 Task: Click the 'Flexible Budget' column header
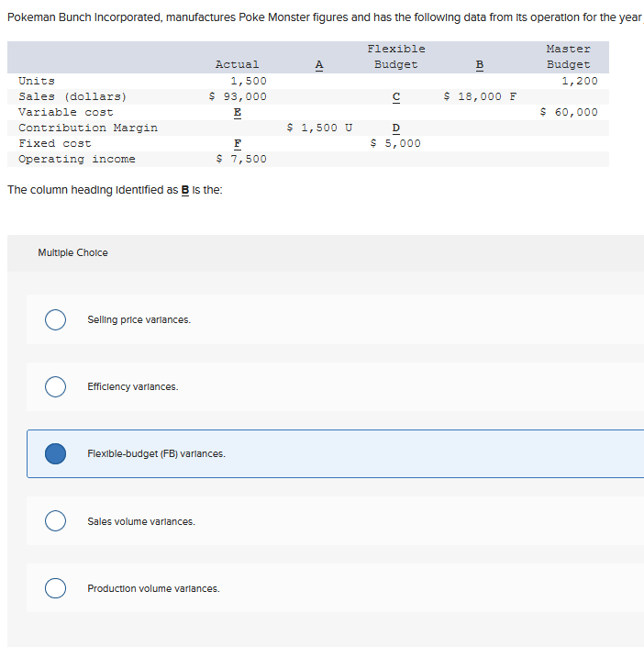tap(396, 57)
